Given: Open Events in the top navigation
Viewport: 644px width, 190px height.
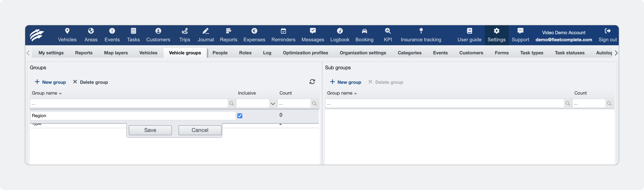Looking at the screenshot, I should click(x=112, y=35).
